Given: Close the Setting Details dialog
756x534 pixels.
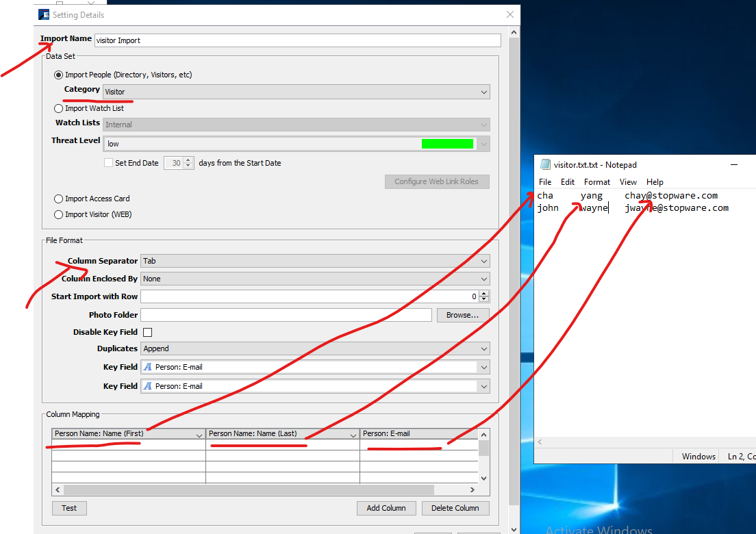Looking at the screenshot, I should (509, 14).
